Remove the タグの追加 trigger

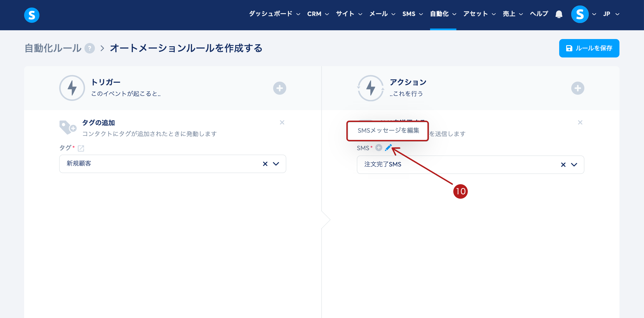pyautogui.click(x=282, y=122)
